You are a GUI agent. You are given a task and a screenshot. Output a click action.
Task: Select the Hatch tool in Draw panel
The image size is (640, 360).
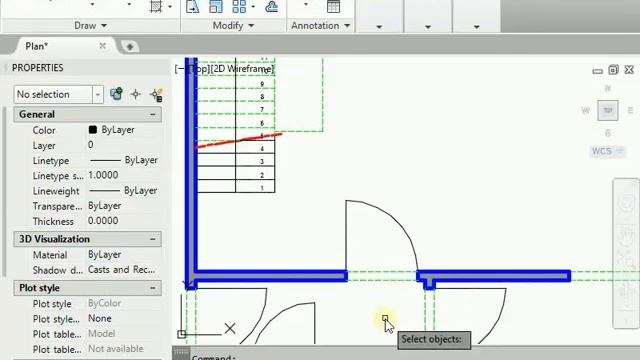(156, 7)
